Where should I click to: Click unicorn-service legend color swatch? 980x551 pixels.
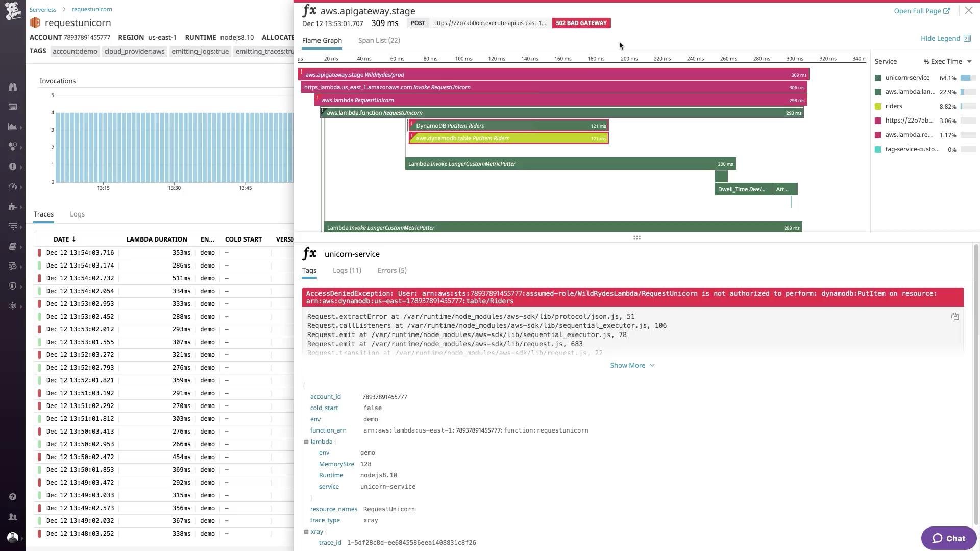pos(878,78)
